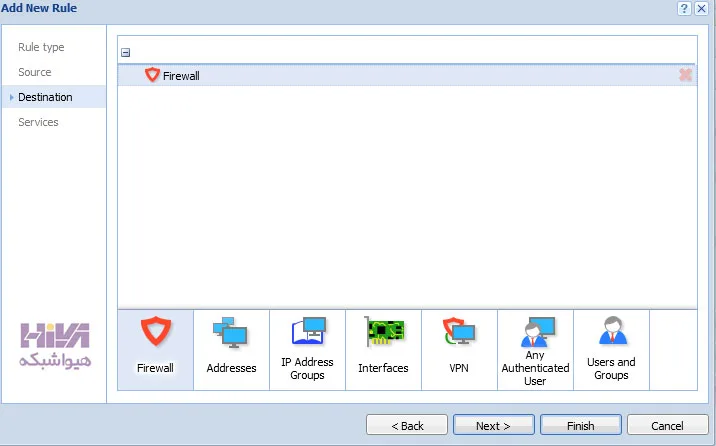The height and width of the screenshot is (446, 716).
Task: Collapse the destination list minus expander
Action: (x=126, y=52)
